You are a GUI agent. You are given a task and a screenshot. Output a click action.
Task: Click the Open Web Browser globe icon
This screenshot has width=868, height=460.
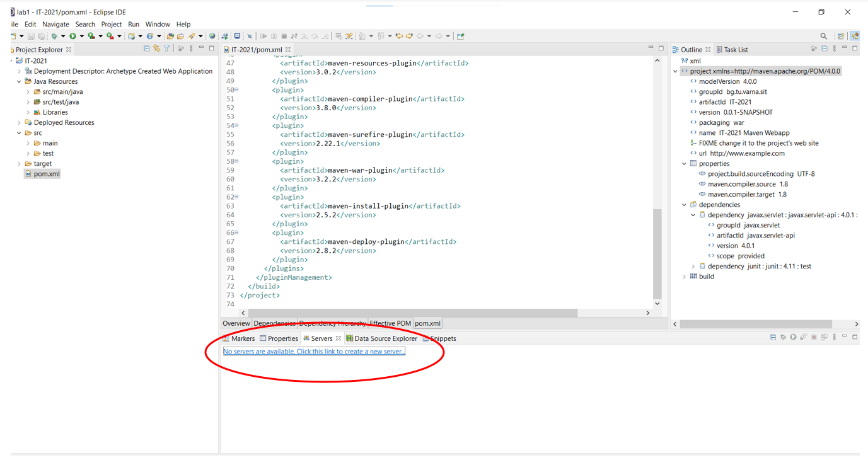click(x=212, y=36)
